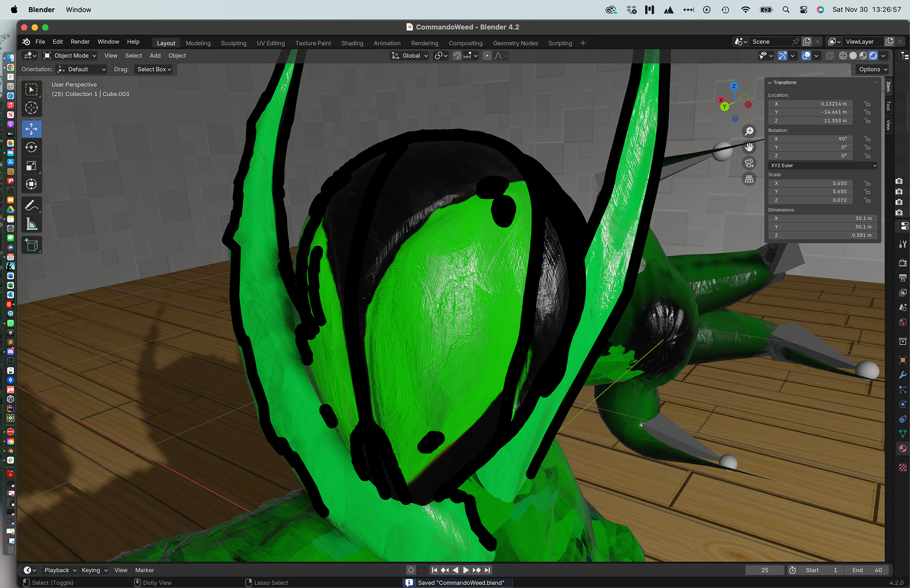The height and width of the screenshot is (588, 910).
Task: Play the animation forward
Action: [466, 570]
